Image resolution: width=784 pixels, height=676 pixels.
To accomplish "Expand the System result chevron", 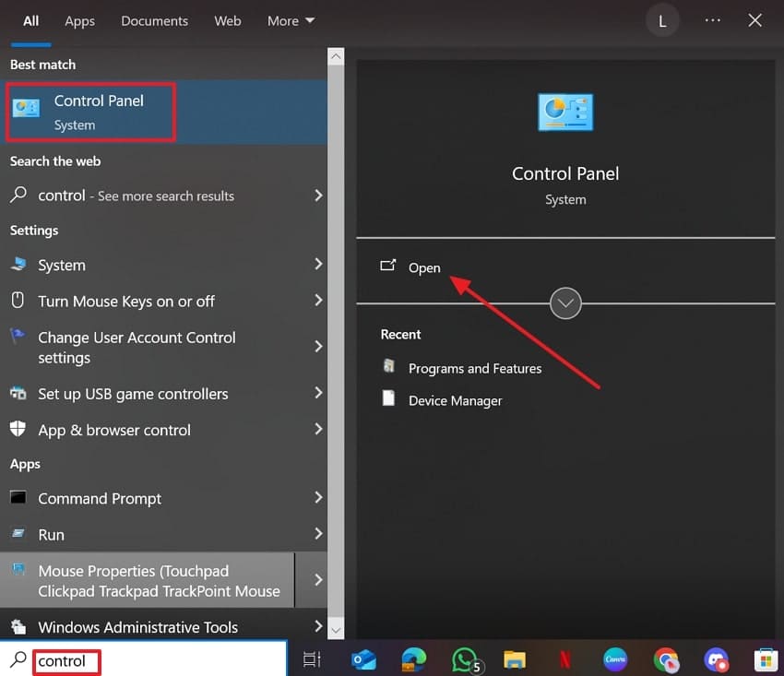I will coord(318,264).
